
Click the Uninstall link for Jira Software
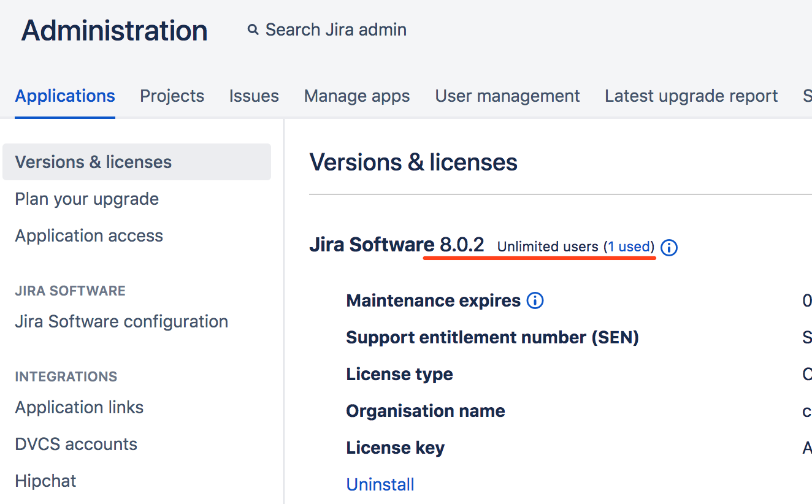click(x=380, y=485)
